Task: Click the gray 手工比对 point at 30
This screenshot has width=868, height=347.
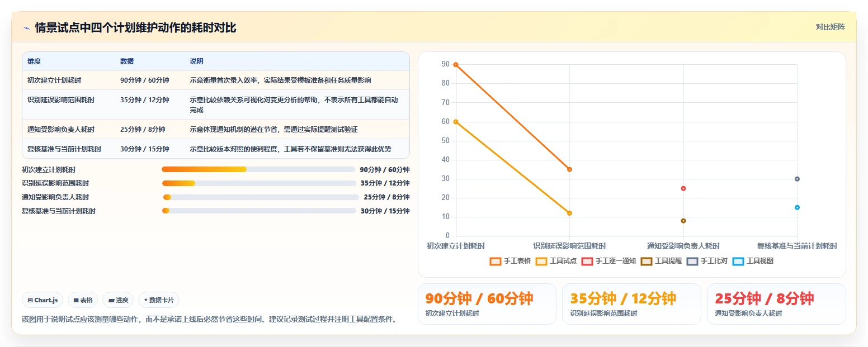Action: (797, 179)
